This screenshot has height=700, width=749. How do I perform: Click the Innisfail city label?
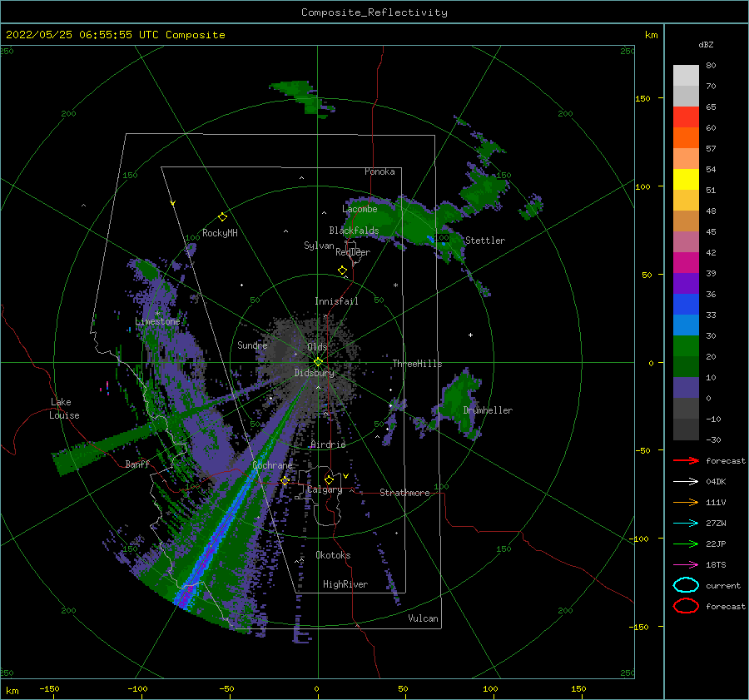point(336,301)
